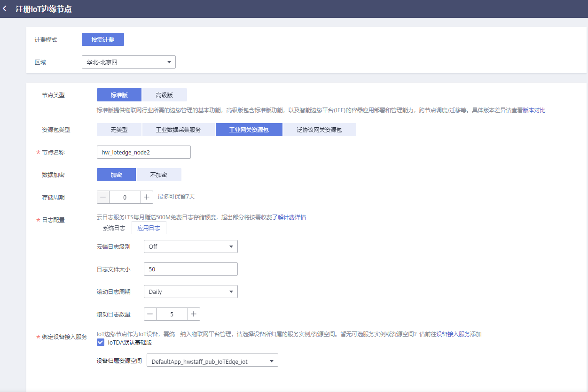Select 工业网关资源包 option
588x392 pixels.
249,130
